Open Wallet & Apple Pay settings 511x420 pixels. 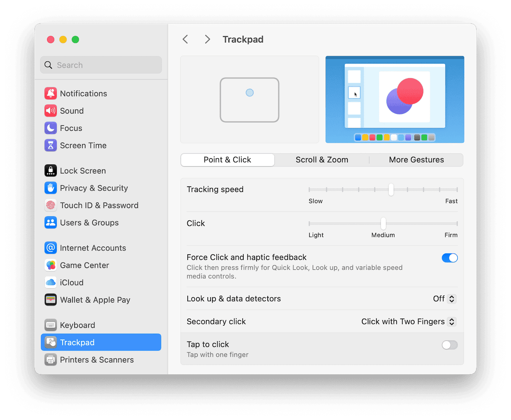[95, 300]
